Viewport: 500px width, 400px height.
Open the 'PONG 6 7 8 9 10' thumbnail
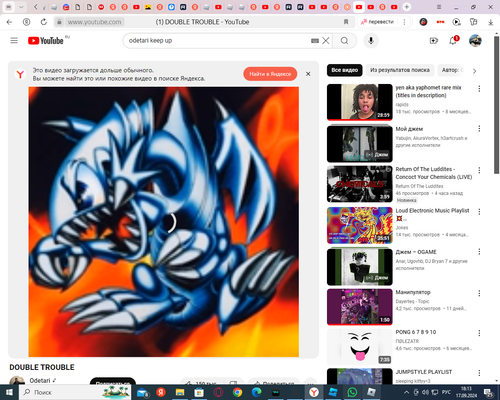click(x=360, y=347)
